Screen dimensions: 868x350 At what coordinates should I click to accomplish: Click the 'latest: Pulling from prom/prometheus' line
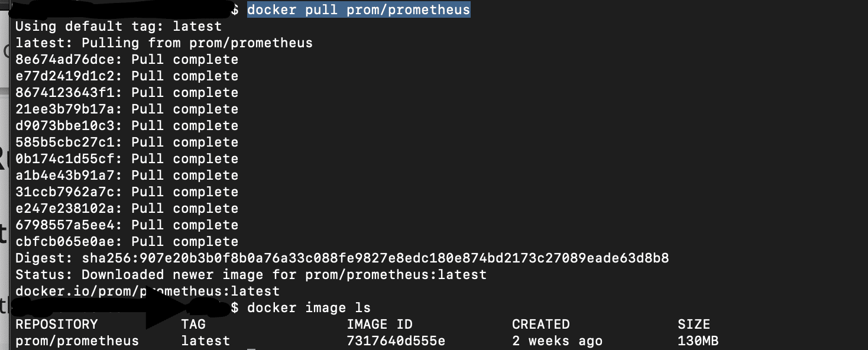coord(164,43)
